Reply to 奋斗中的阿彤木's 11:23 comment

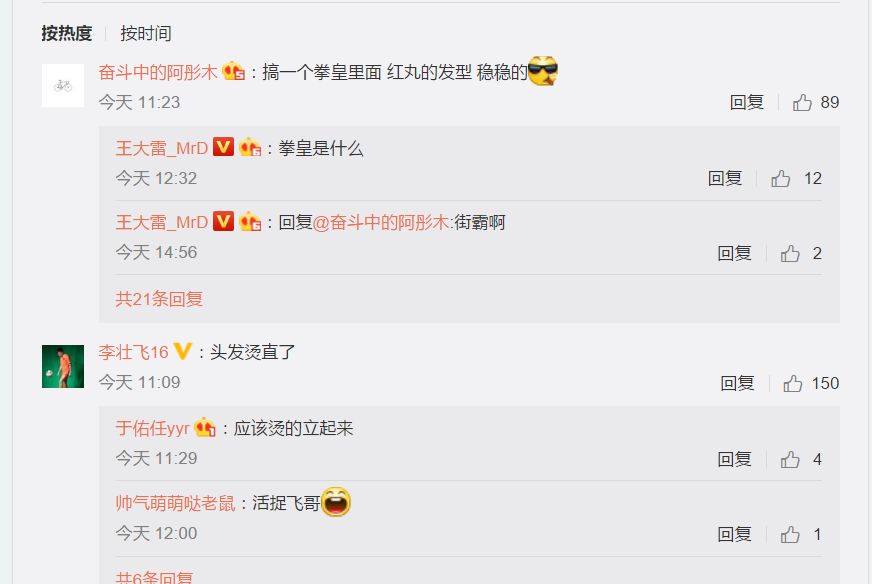click(746, 102)
